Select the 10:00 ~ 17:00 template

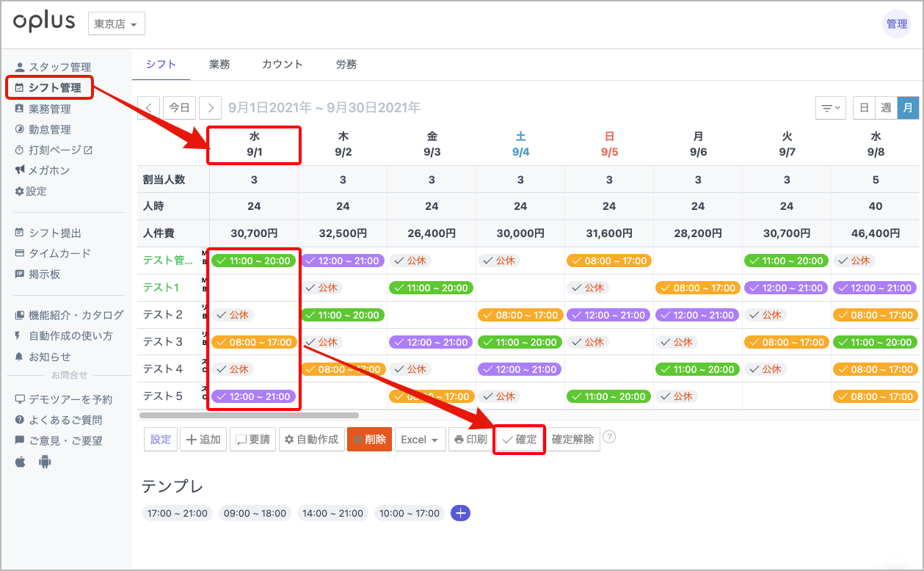click(410, 513)
